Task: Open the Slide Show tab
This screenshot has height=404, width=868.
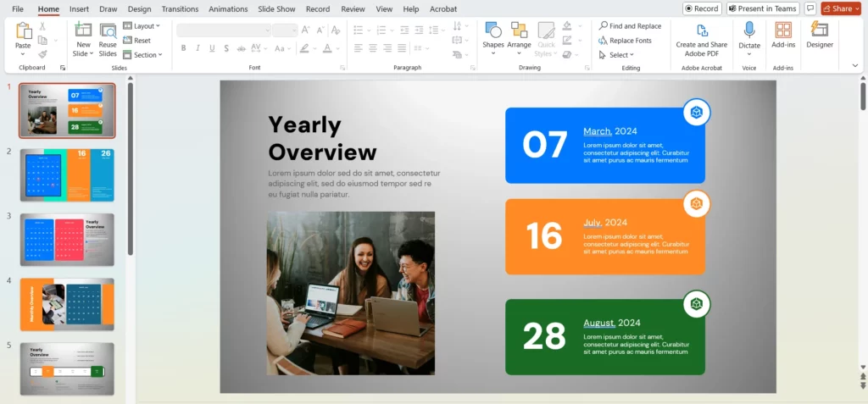Action: [x=277, y=9]
